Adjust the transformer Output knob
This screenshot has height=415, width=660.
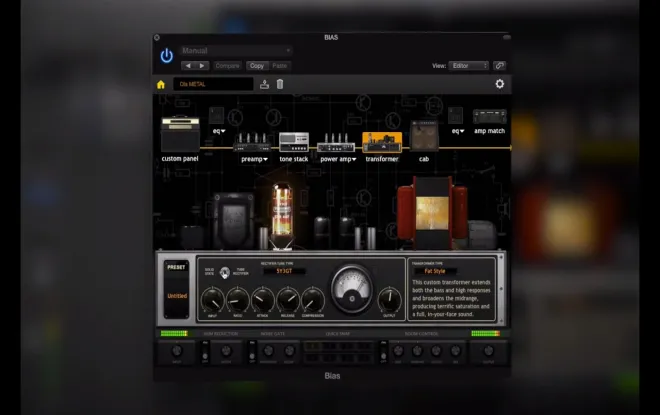click(389, 300)
